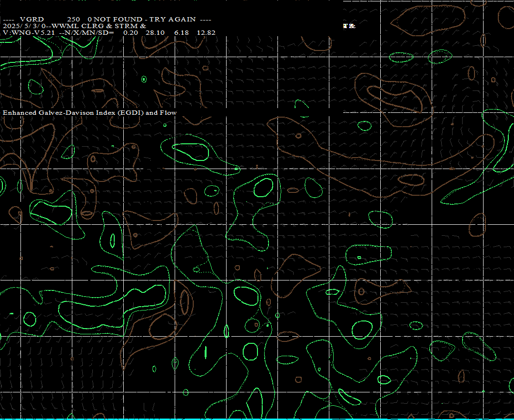
Task: Click the "VGRD" field name text
Action: point(32,20)
